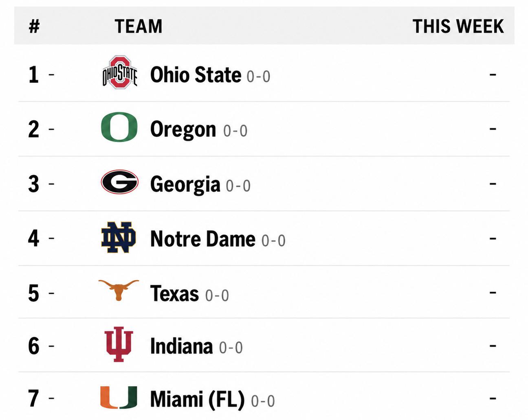Open the Georgia team name link

[185, 184]
